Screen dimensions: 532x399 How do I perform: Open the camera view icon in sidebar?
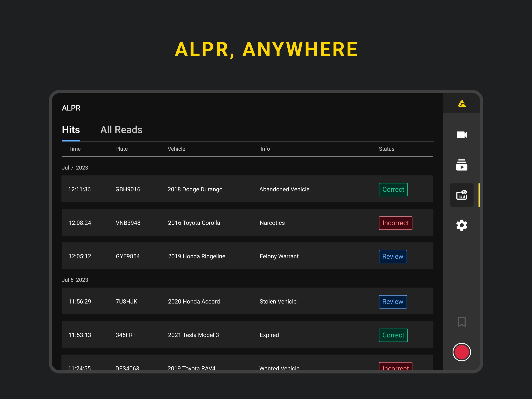point(462,135)
